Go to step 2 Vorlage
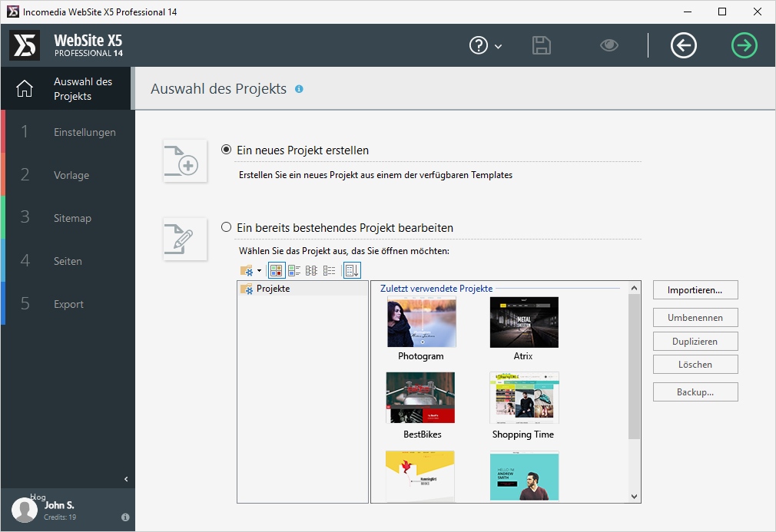Viewport: 776px width, 532px height. coord(68,175)
